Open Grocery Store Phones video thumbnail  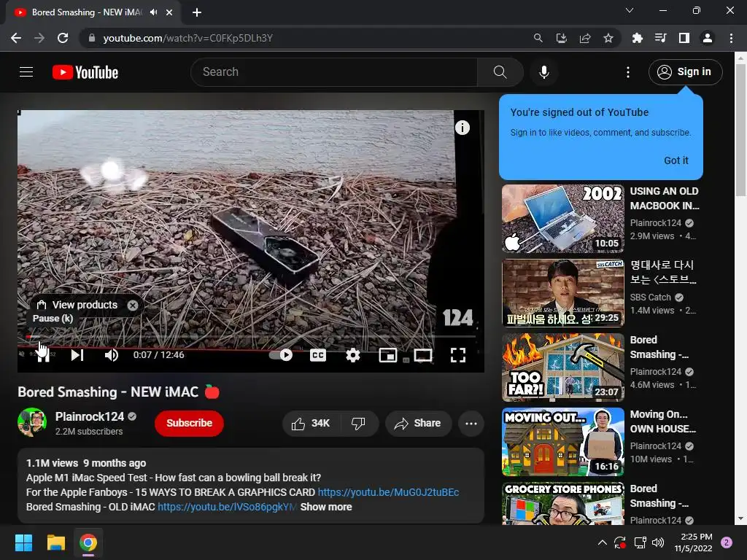click(562, 504)
